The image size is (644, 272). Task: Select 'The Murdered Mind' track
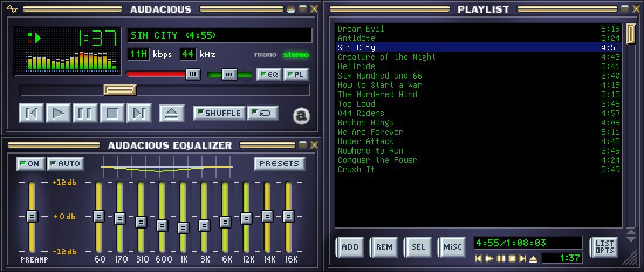pyautogui.click(x=479, y=94)
